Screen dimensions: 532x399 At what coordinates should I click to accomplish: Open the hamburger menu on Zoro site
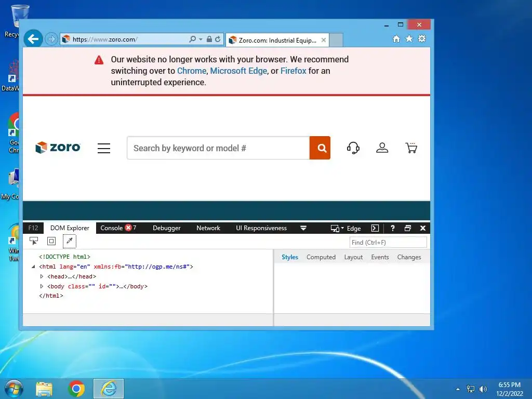[104, 148]
